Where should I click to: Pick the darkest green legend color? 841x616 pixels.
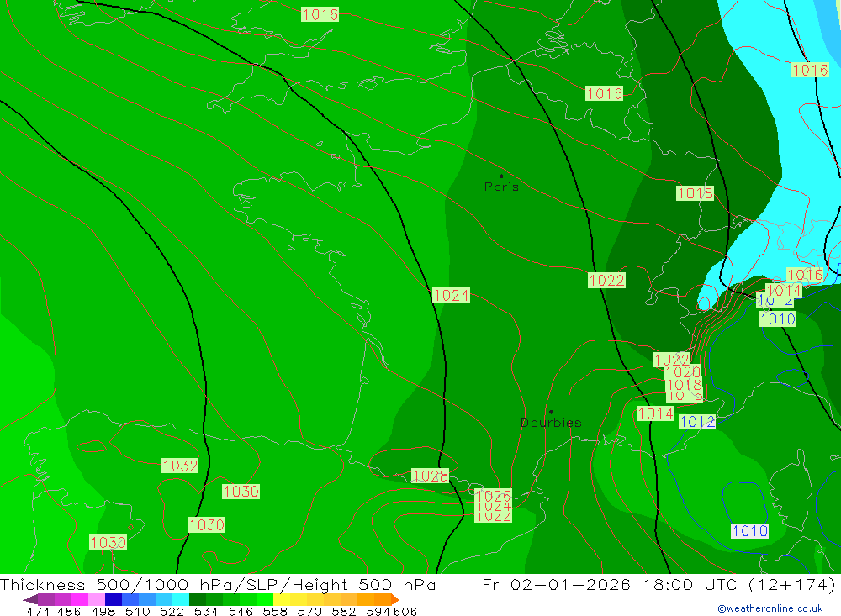(198, 599)
